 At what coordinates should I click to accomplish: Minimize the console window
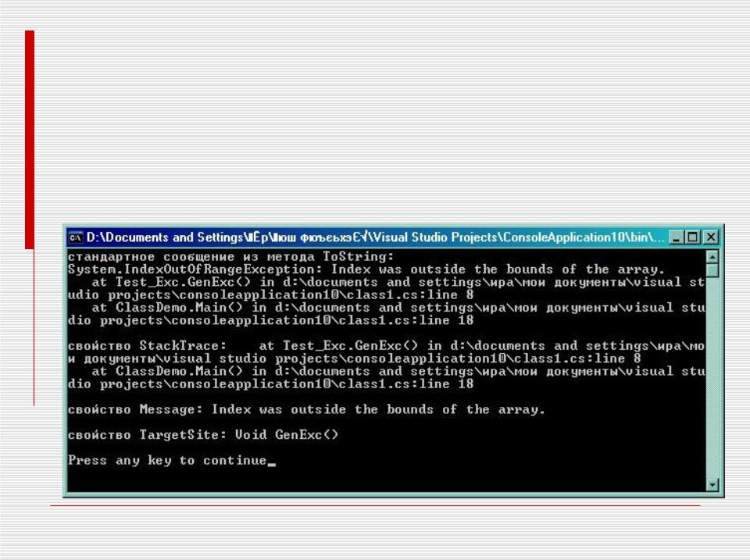[x=675, y=237]
